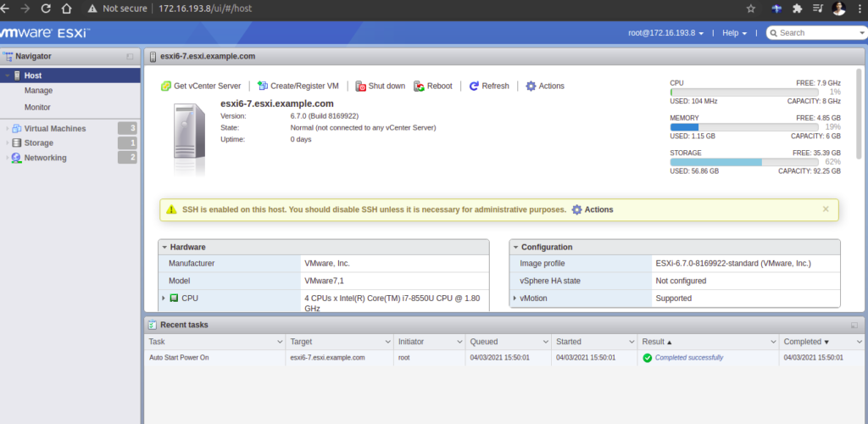Open Networking in navigator

point(46,158)
